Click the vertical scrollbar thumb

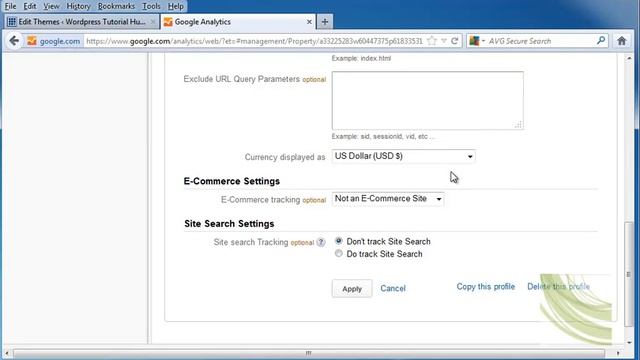tap(629, 273)
